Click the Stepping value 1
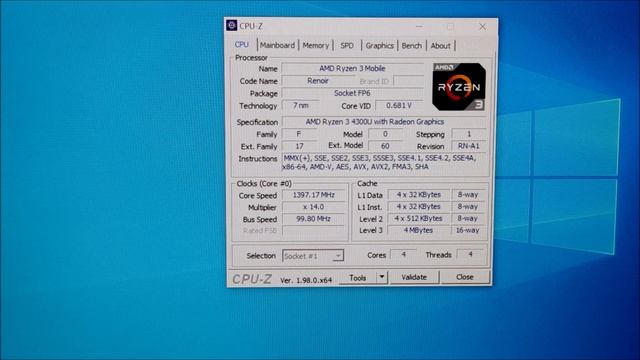Viewport: 640px width, 360px height. 469,134
